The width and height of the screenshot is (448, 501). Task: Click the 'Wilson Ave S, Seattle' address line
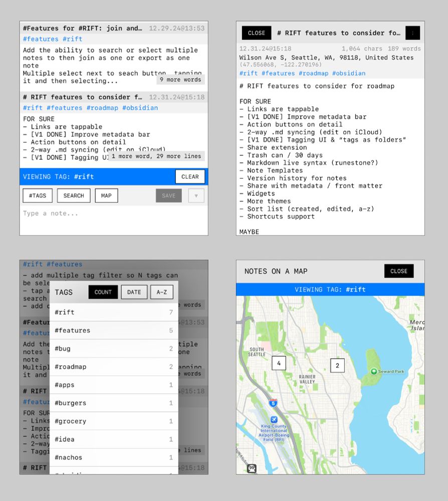326,58
